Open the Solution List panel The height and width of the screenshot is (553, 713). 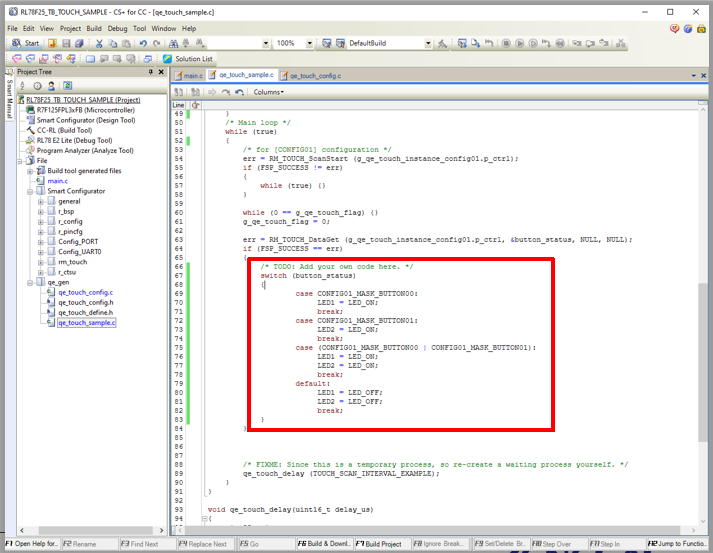tap(188, 59)
